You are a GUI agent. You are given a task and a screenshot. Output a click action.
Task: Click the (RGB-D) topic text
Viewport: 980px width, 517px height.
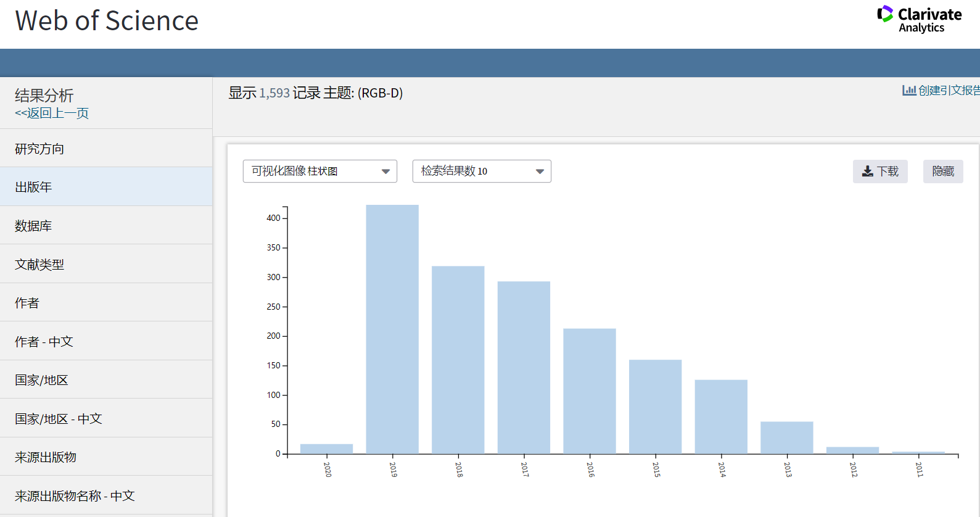[x=380, y=93]
